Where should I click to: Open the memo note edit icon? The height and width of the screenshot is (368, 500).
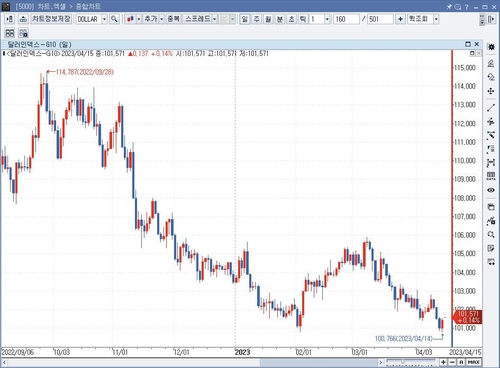491,248
